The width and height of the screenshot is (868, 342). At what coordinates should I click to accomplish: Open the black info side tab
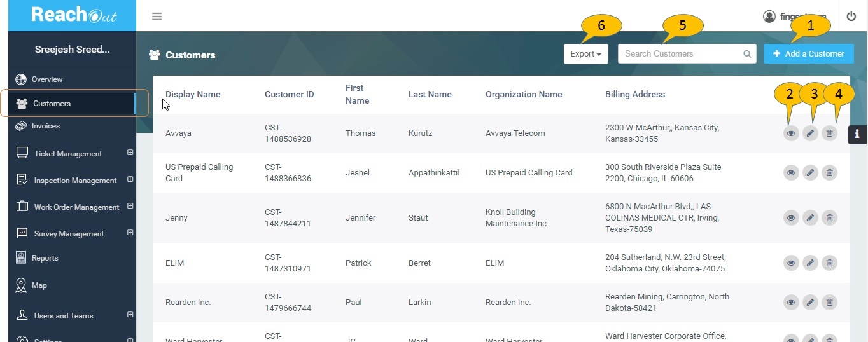tap(857, 134)
